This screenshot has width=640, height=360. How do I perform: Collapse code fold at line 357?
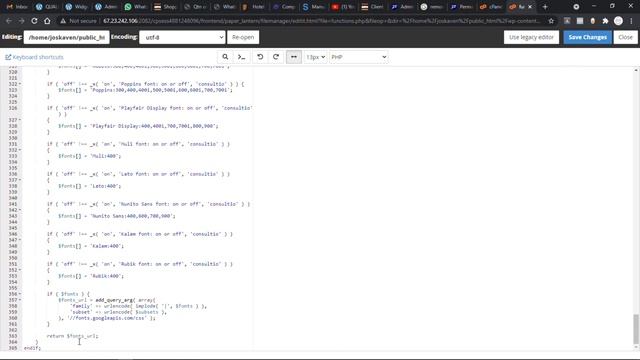click(x=20, y=300)
